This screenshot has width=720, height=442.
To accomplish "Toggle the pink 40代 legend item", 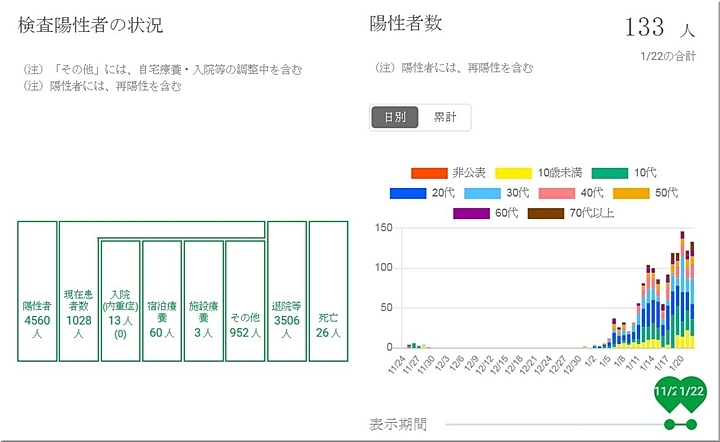I will [x=566, y=193].
